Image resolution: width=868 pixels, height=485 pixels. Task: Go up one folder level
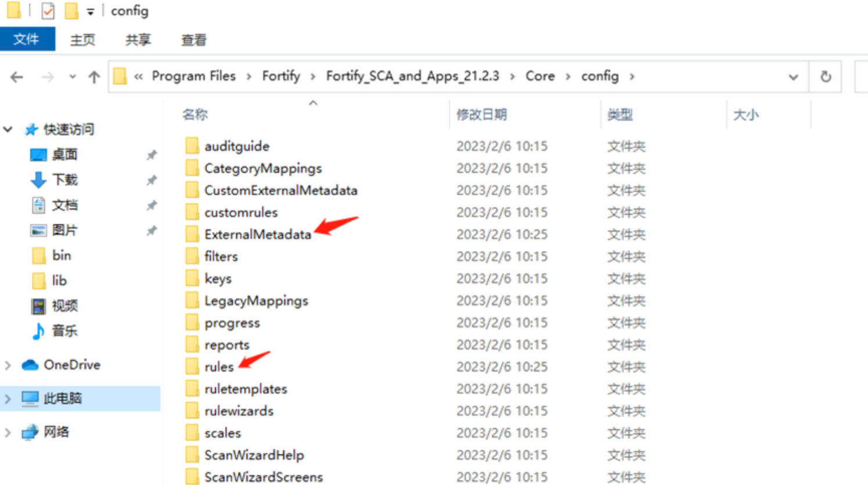94,77
